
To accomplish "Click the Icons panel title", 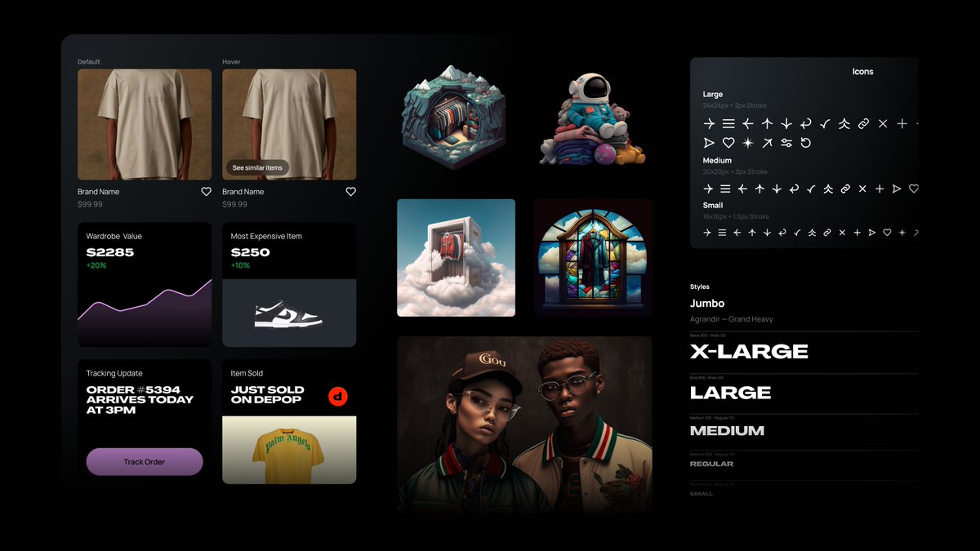I will coord(863,72).
